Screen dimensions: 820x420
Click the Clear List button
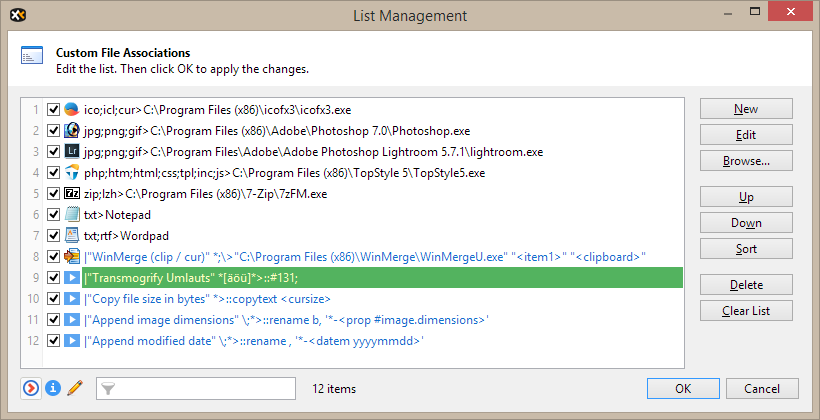746,310
